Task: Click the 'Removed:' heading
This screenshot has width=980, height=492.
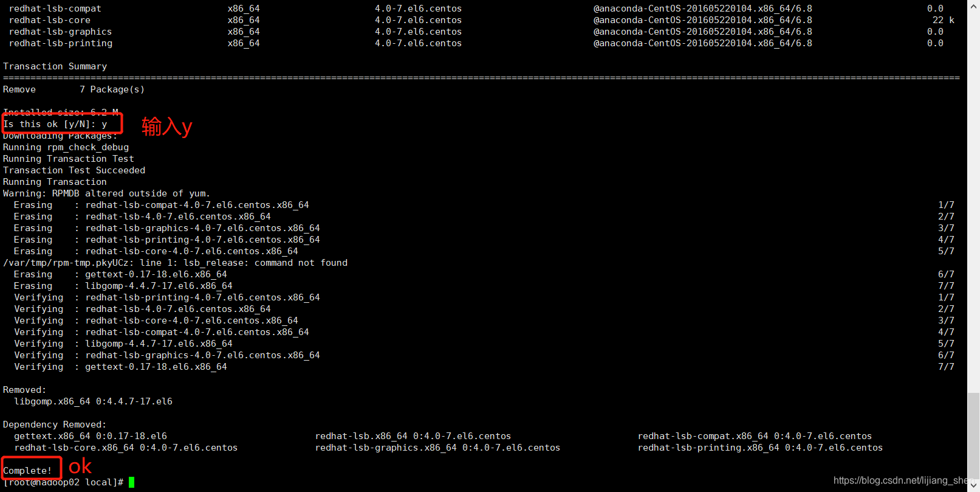Action: tap(24, 390)
